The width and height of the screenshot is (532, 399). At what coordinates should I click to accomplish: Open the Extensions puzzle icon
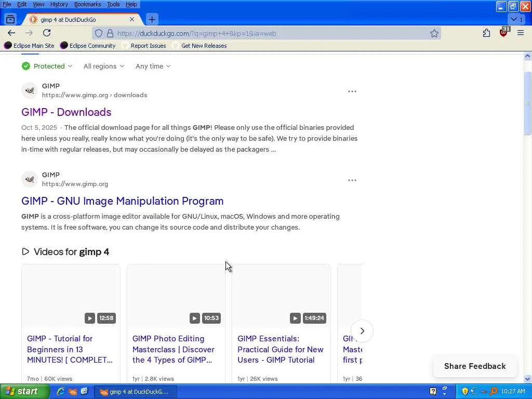[x=486, y=33]
